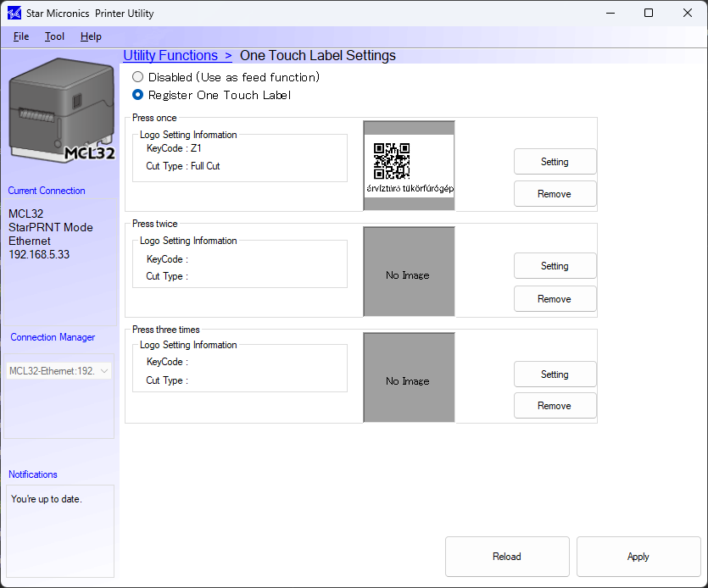Click the 'Ethernet' connection type text

pyautogui.click(x=30, y=241)
